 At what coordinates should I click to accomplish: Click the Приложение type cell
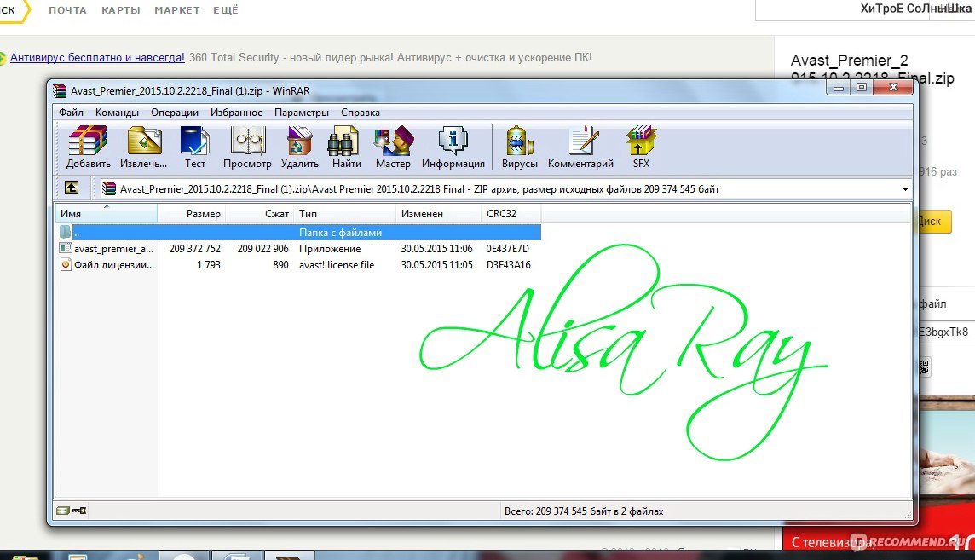click(x=330, y=249)
